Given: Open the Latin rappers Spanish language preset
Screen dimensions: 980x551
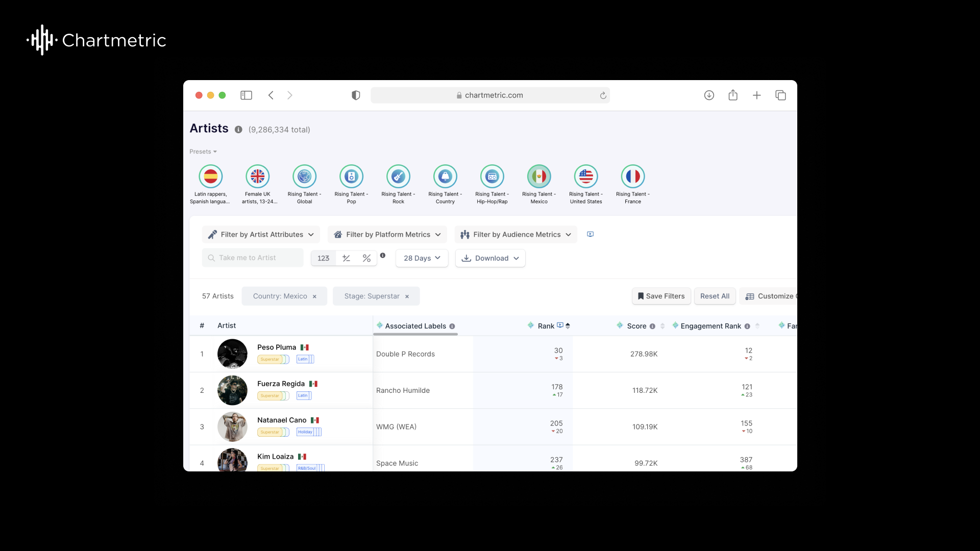Looking at the screenshot, I should click(x=210, y=184).
